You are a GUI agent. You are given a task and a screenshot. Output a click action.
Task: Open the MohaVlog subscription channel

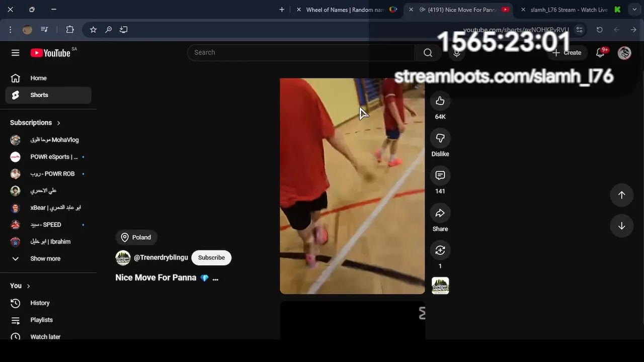(48, 140)
